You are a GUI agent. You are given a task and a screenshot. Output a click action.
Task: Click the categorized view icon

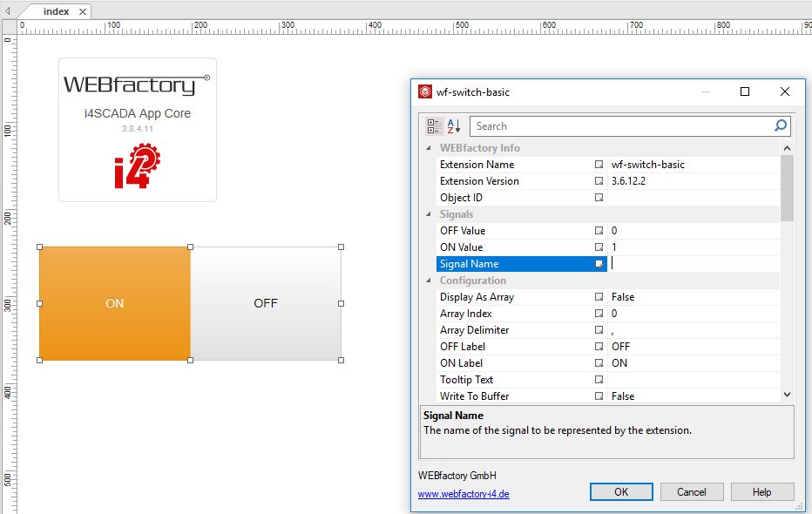point(434,125)
